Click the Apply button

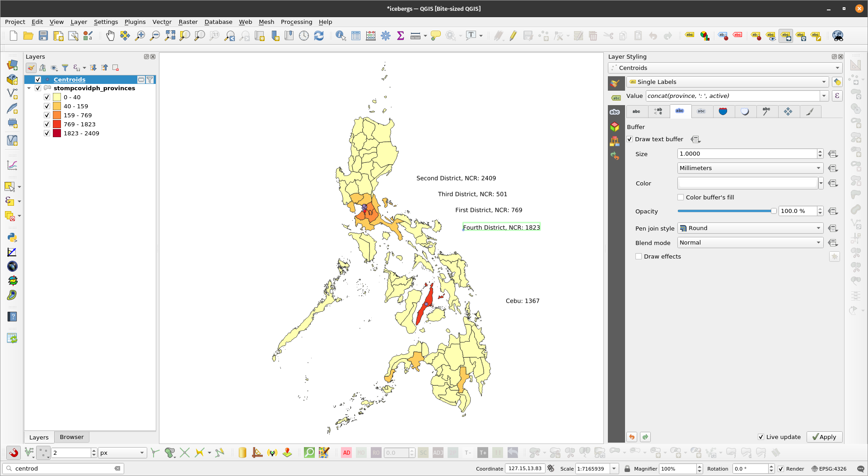824,437
